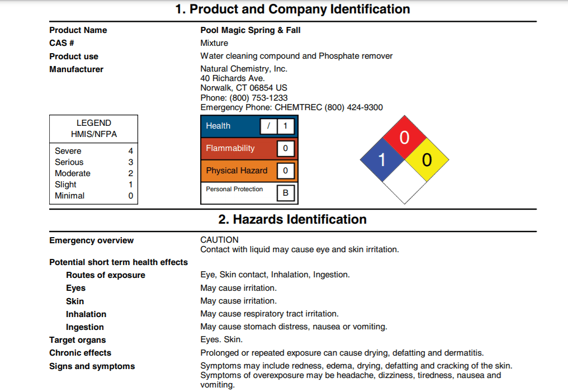Select the bold 'Signs and symptoms' label
Screen dimensions: 568x392
[92, 367]
